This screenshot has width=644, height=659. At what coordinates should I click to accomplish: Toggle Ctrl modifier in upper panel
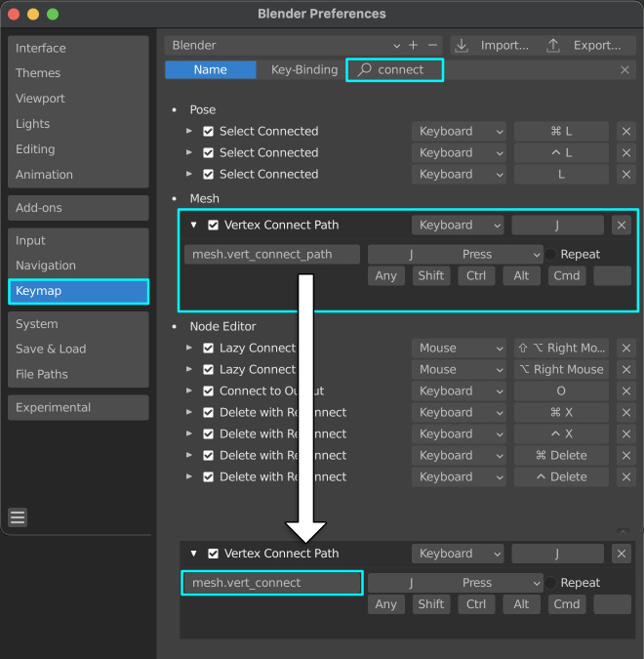point(476,276)
